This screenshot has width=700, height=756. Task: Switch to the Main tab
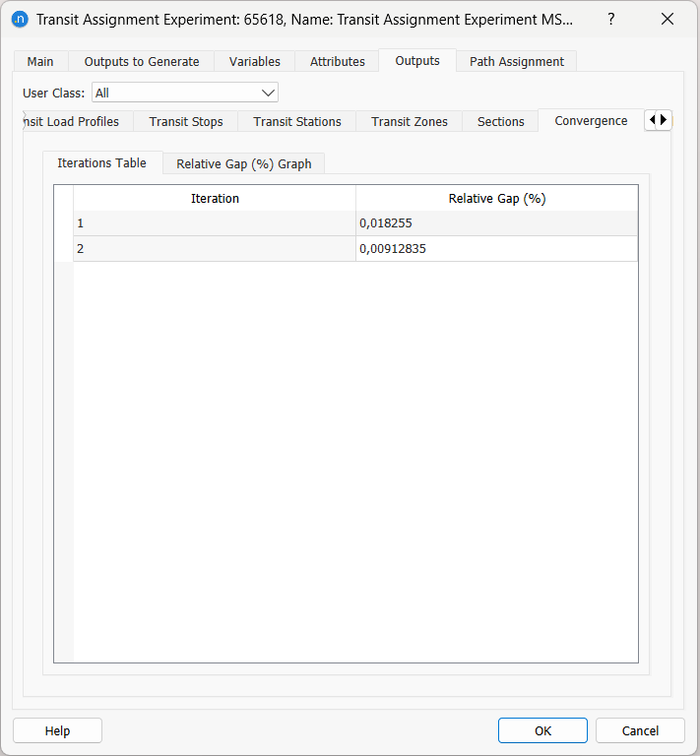(x=40, y=61)
